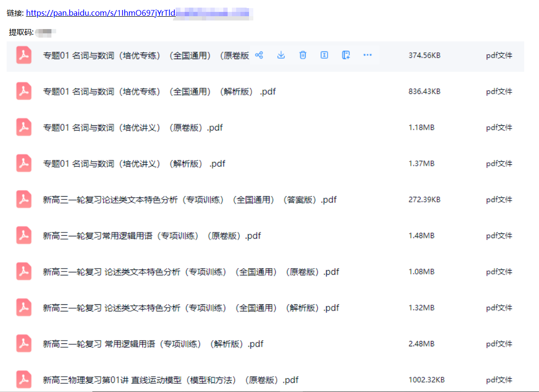The image size is (539, 392).
Task: Click the 1.18MB size value
Action: [421, 128]
